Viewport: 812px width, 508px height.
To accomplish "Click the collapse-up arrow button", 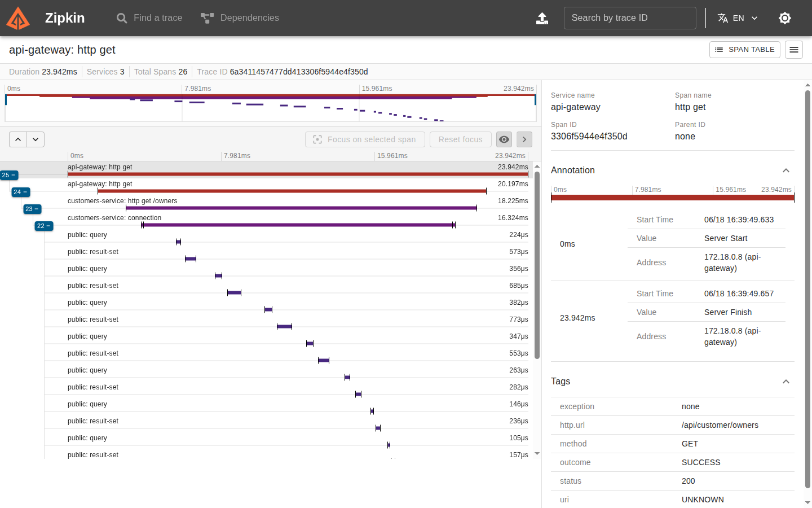I will pos(18,139).
